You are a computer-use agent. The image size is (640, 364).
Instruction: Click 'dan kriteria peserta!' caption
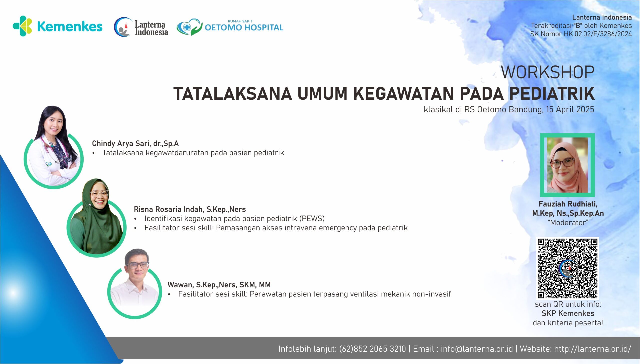[x=568, y=323]
